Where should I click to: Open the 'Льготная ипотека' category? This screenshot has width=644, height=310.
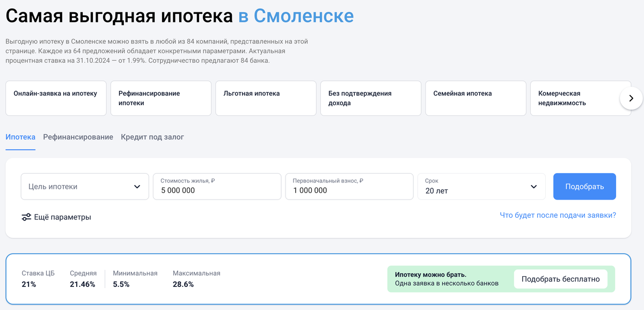coord(266,98)
